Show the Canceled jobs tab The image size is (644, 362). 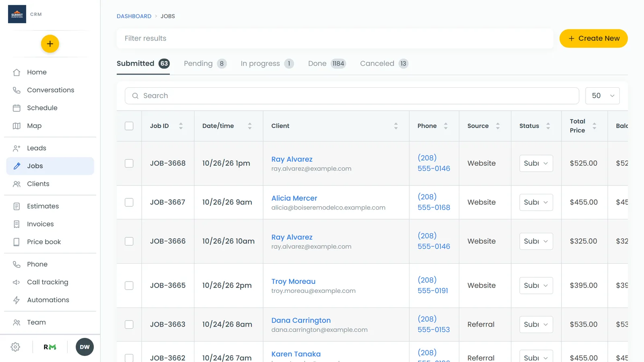[x=384, y=64]
